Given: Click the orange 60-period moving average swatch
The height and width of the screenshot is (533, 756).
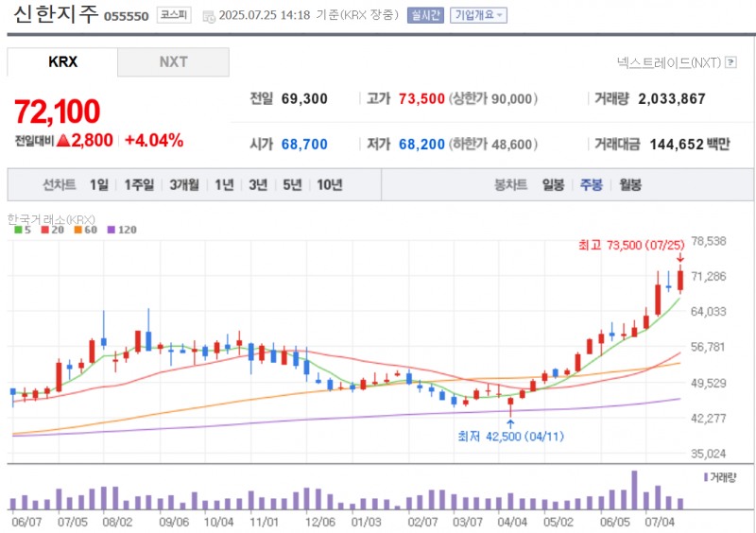Looking at the screenshot, I should point(77,230).
